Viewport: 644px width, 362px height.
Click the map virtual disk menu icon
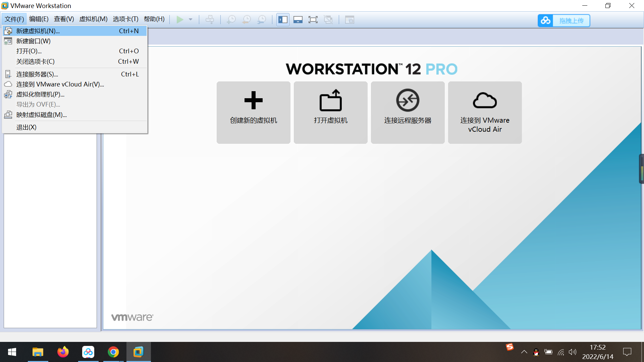click(8, 115)
